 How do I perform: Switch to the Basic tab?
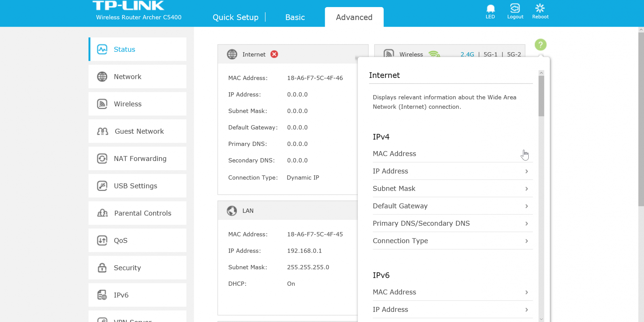click(295, 17)
